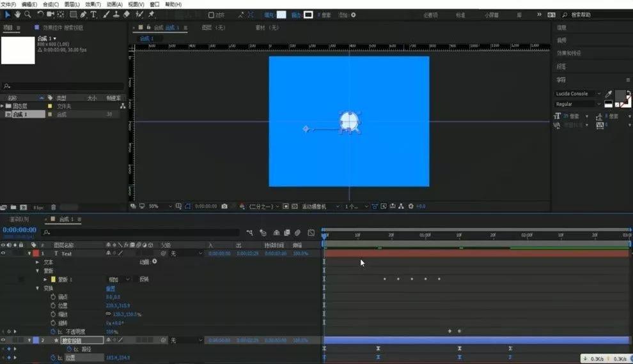Open the mask mode dropdown
Screen dimensions: 633x364
(x=119, y=279)
